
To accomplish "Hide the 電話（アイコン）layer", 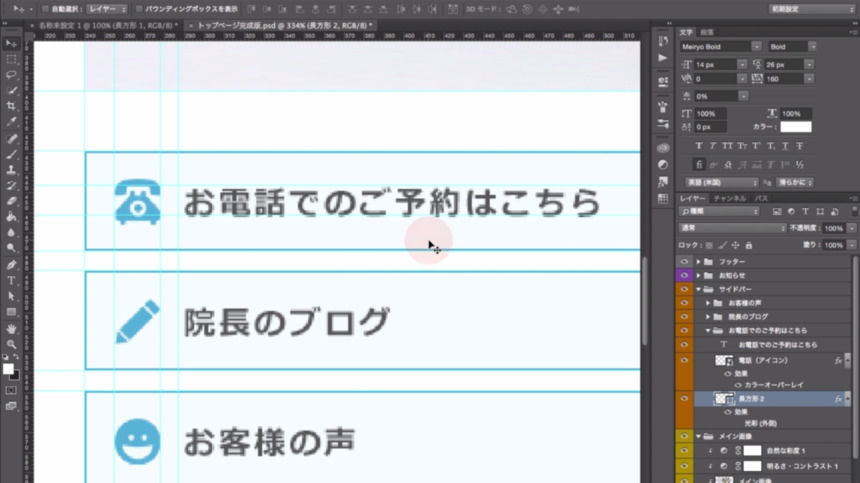I will 684,360.
